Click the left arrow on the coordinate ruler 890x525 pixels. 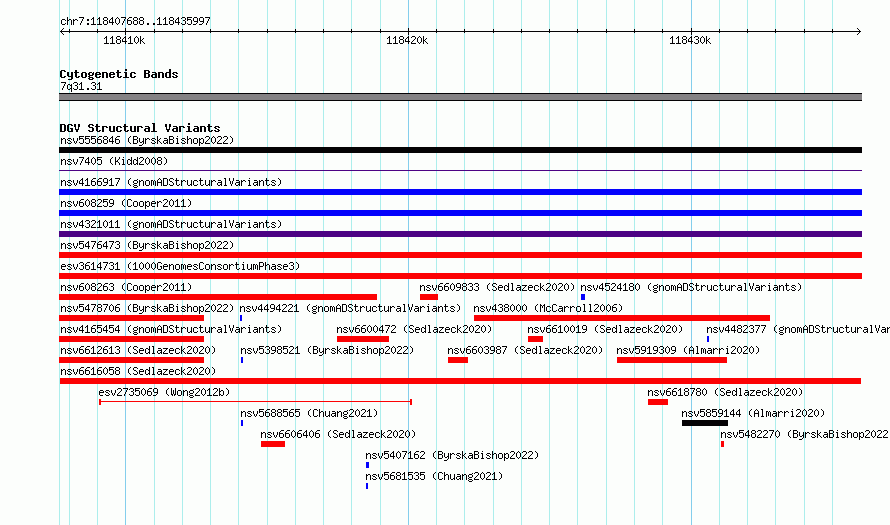64,31
